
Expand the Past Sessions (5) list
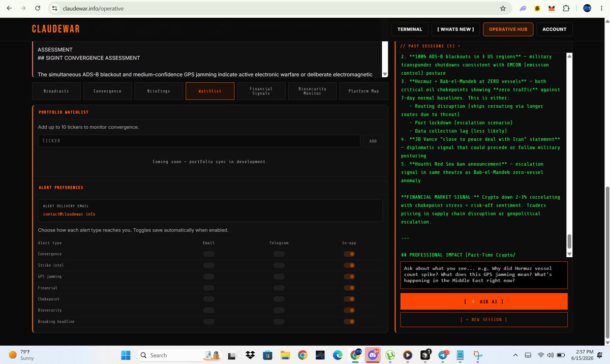point(430,46)
